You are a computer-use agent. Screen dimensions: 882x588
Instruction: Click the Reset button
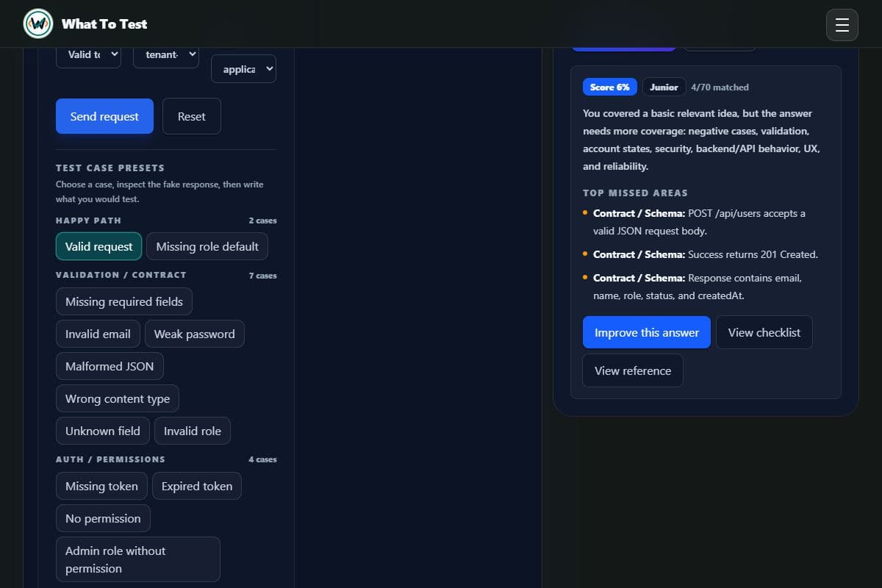(192, 116)
